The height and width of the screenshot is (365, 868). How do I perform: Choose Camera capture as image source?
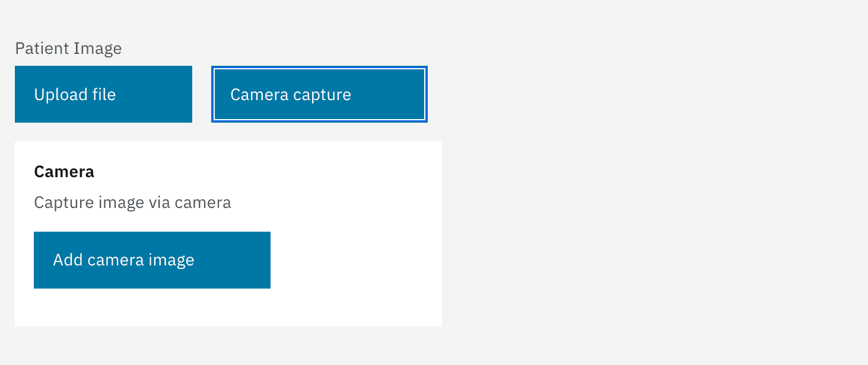tap(319, 94)
